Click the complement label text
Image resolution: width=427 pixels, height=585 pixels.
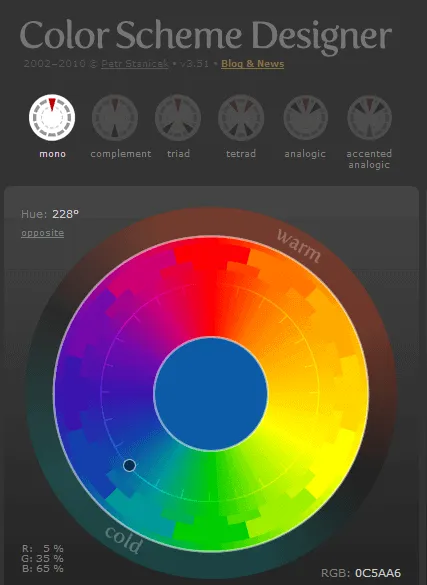(x=121, y=154)
